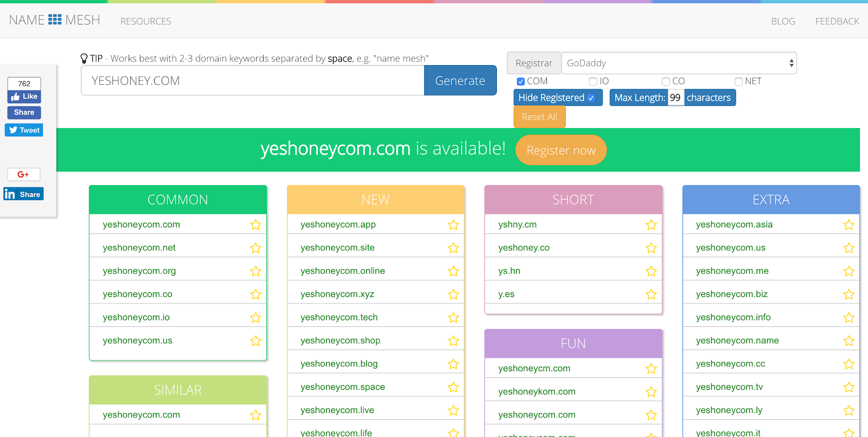Star the yeshoneykom.com fun domain
This screenshot has width=868, height=437.
click(651, 392)
